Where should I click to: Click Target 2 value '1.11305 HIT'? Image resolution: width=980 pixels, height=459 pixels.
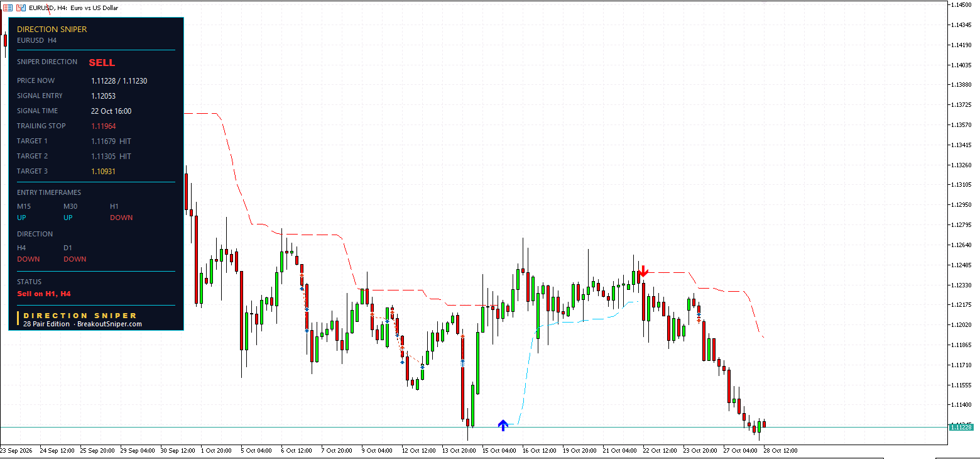(x=111, y=156)
